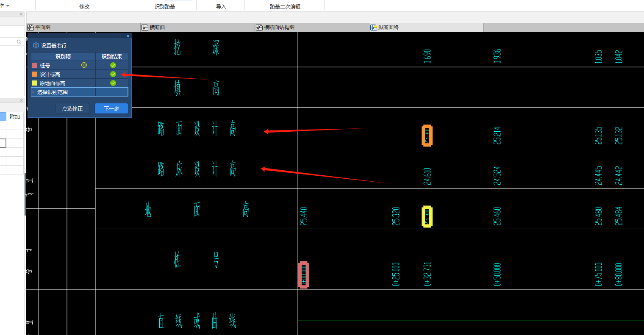Screen dimensions: 644x335
Task: Switch to the 横断面 tab
Action: [x=198, y=27]
